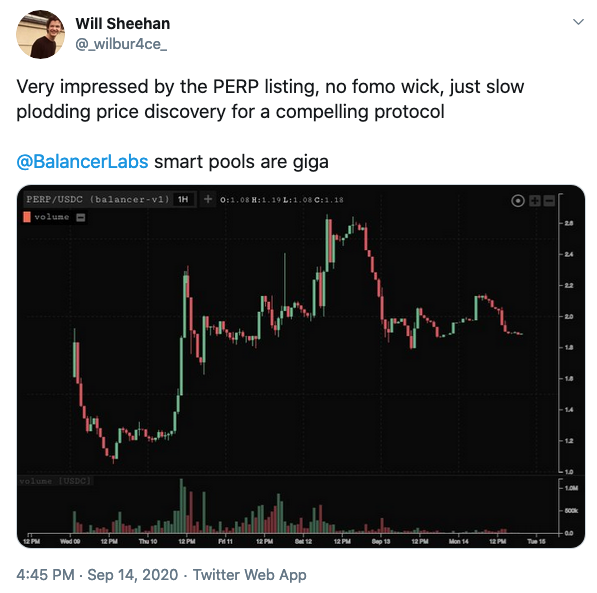The height and width of the screenshot is (593, 597).
Task: Click the Thu 10 time axis marker
Action: [148, 541]
